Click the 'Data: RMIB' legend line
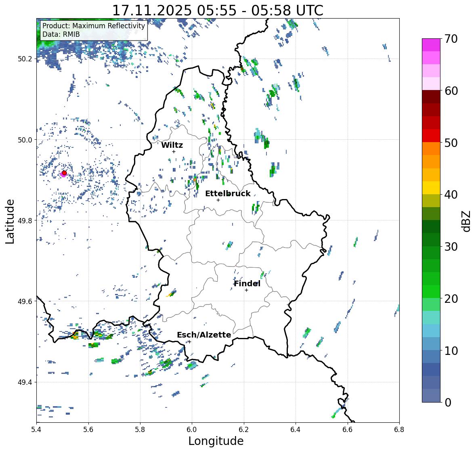Image resolution: width=476 pixels, height=451 pixels. point(61,34)
